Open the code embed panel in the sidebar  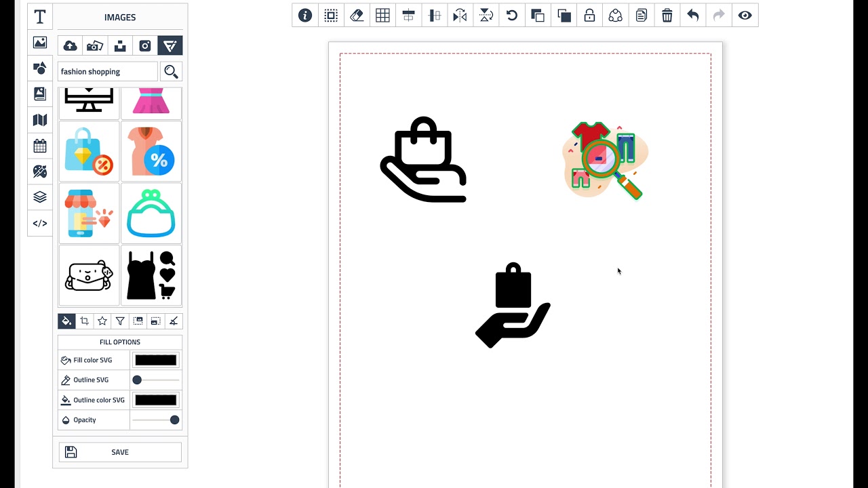(40, 223)
